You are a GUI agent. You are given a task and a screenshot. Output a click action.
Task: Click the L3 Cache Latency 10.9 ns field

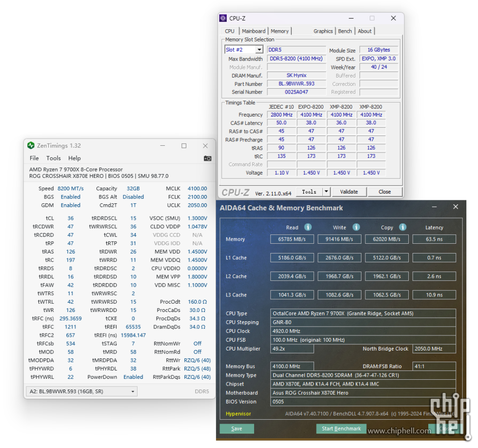pyautogui.click(x=434, y=295)
